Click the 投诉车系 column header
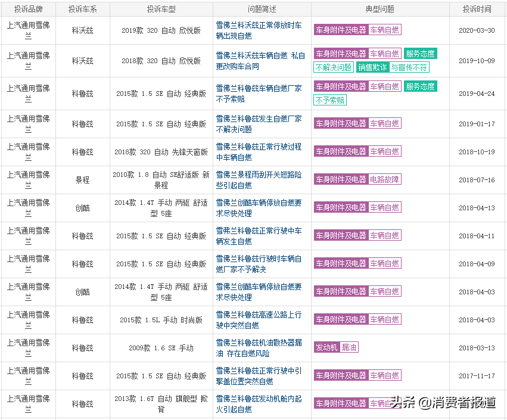Screen dimensions: 507x420 [82, 10]
